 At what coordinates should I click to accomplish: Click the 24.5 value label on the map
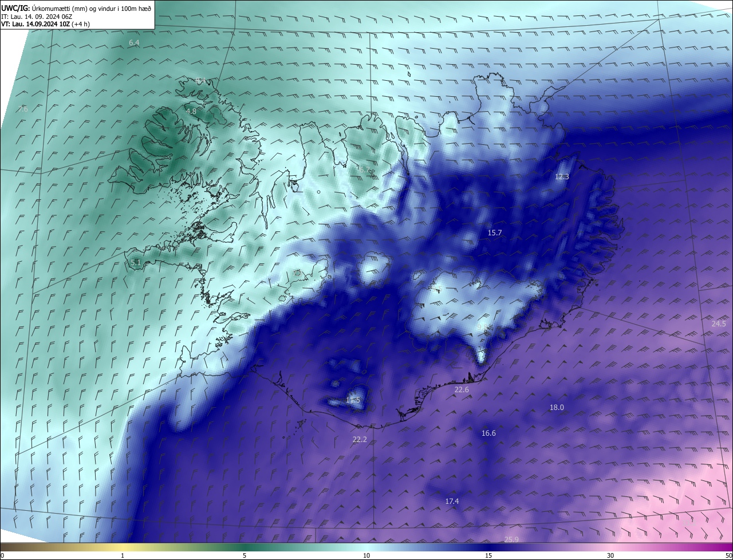click(x=719, y=324)
